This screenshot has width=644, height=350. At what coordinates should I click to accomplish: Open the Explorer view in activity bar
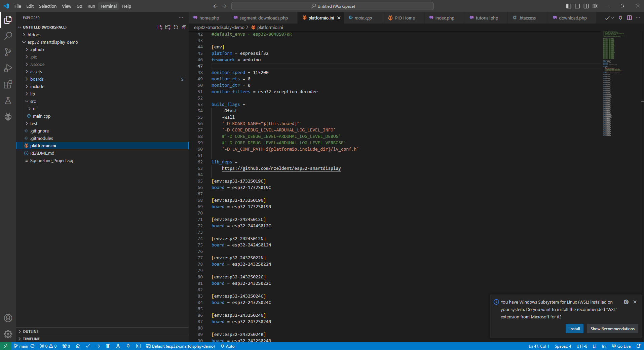coord(8,20)
